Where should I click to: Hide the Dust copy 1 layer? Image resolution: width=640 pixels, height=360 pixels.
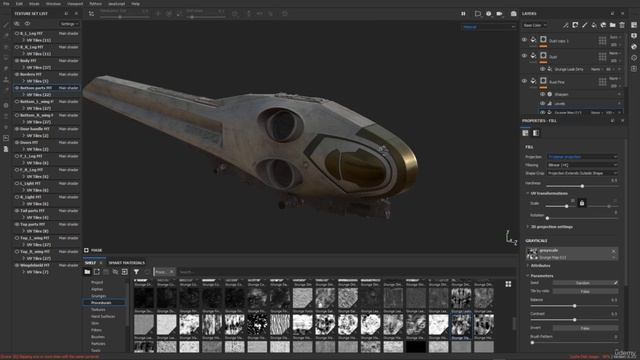coord(524,40)
